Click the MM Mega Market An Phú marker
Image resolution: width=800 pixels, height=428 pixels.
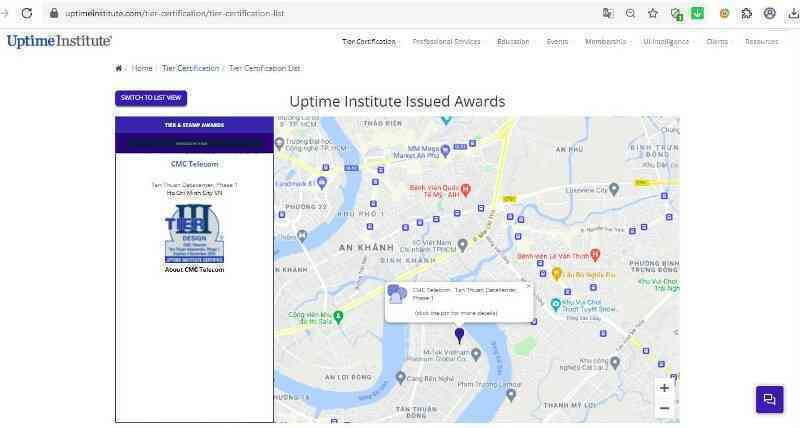(x=445, y=150)
